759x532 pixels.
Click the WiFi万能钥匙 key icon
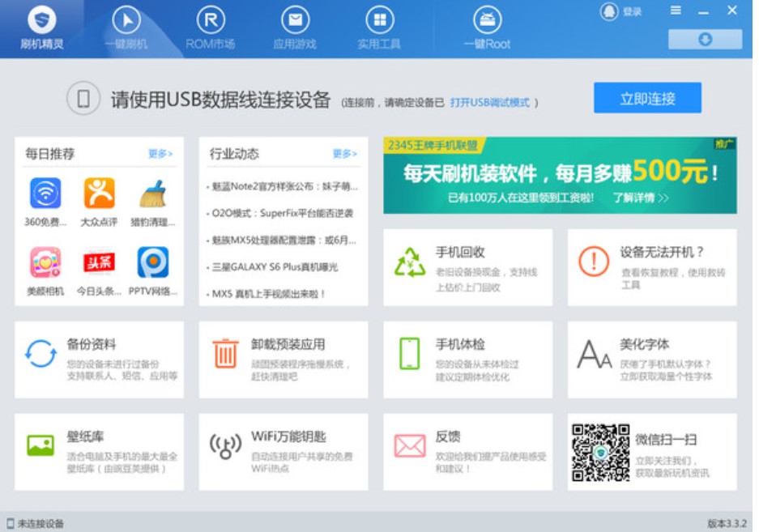tap(225, 446)
